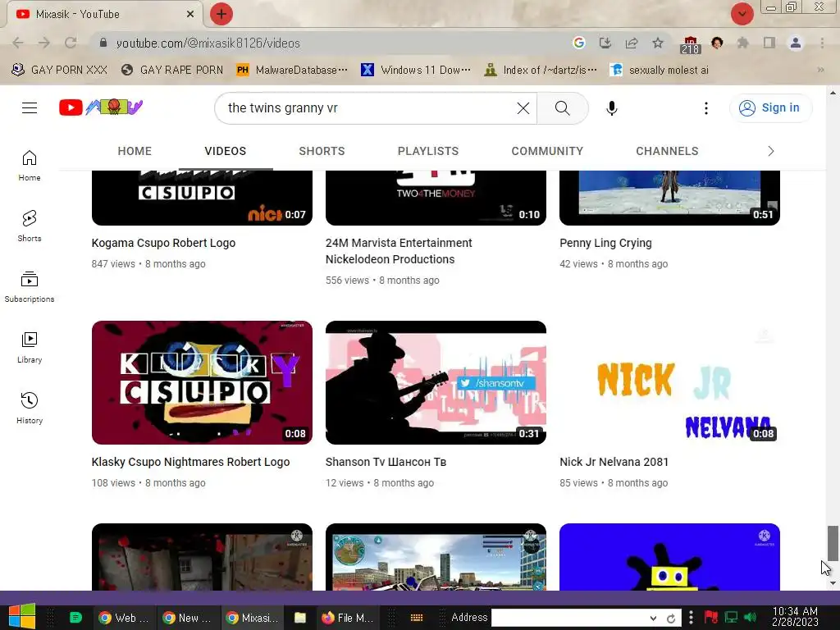Open the Penny Ling Crying video title
The width and height of the screenshot is (840, 630).
(x=605, y=243)
